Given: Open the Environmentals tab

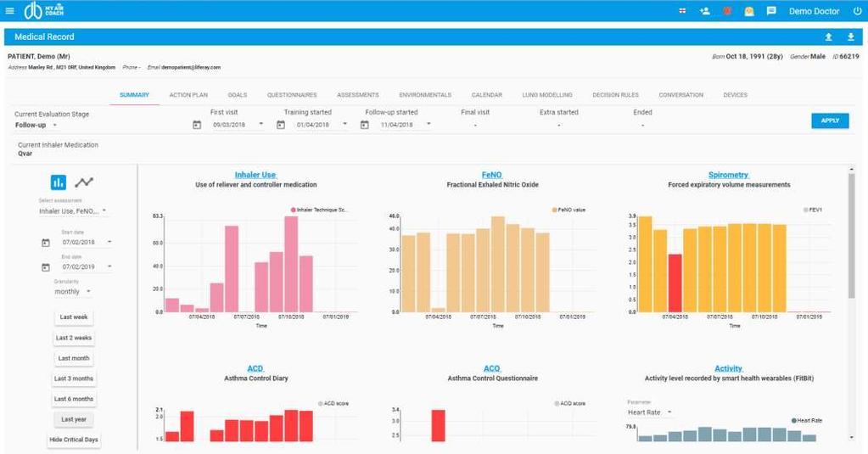Looking at the screenshot, I should [x=425, y=95].
